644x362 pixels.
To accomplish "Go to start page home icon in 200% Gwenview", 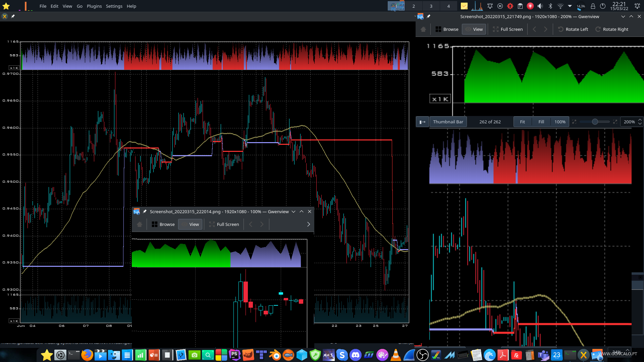I will pos(423,29).
